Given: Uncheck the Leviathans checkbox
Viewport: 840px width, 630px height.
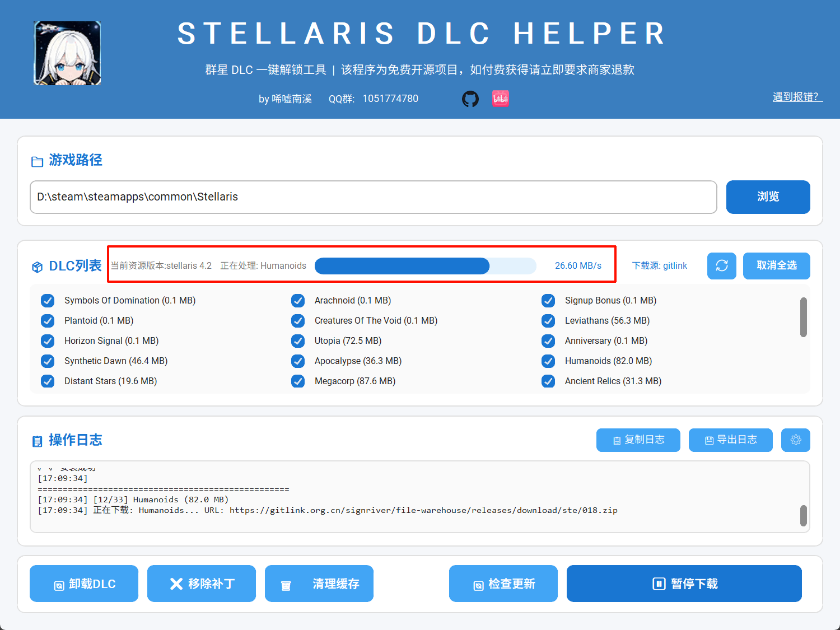Looking at the screenshot, I should (548, 321).
